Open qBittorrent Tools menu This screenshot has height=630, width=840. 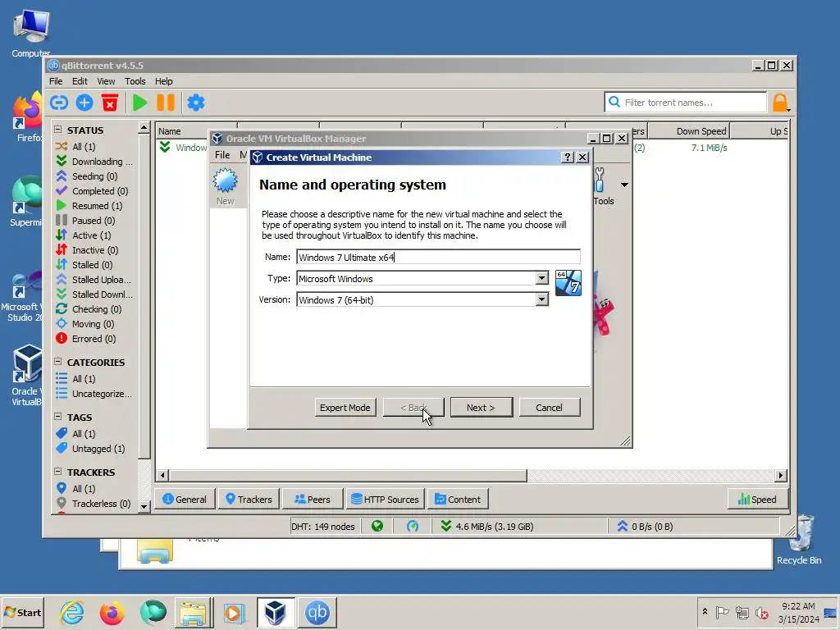point(135,81)
